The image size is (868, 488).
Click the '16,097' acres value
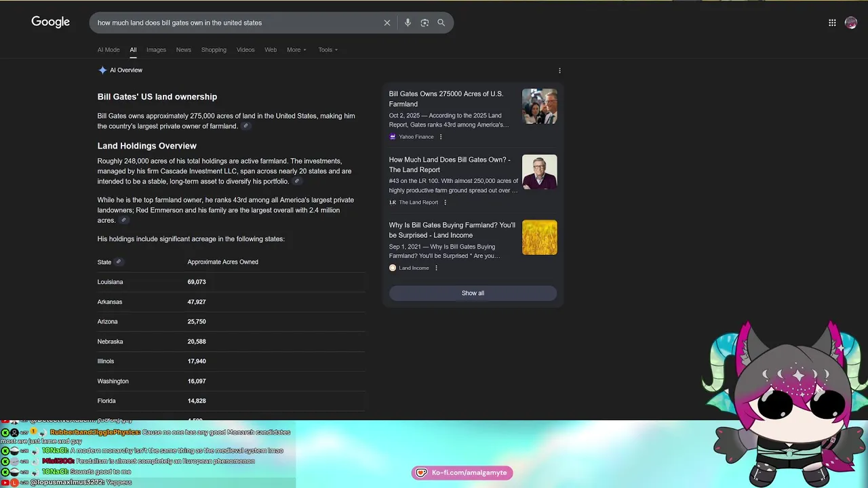[197, 381]
